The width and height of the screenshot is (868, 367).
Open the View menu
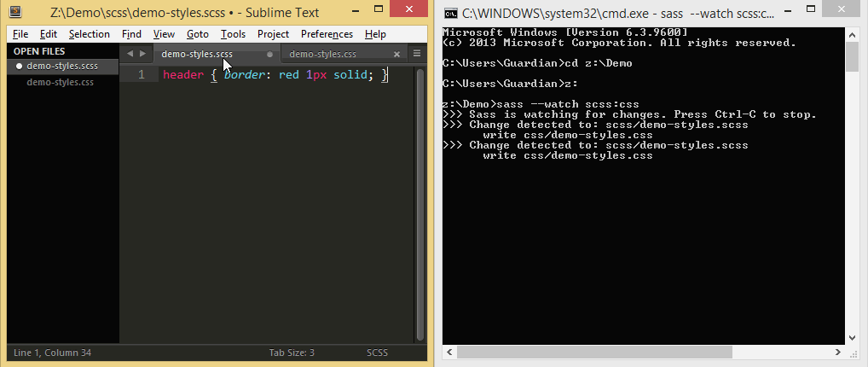164,34
